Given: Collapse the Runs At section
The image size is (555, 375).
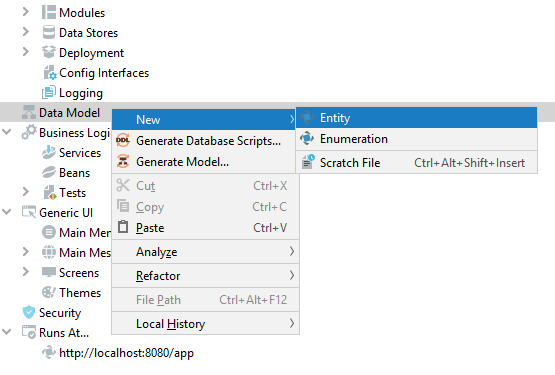Looking at the screenshot, I should 6,332.
